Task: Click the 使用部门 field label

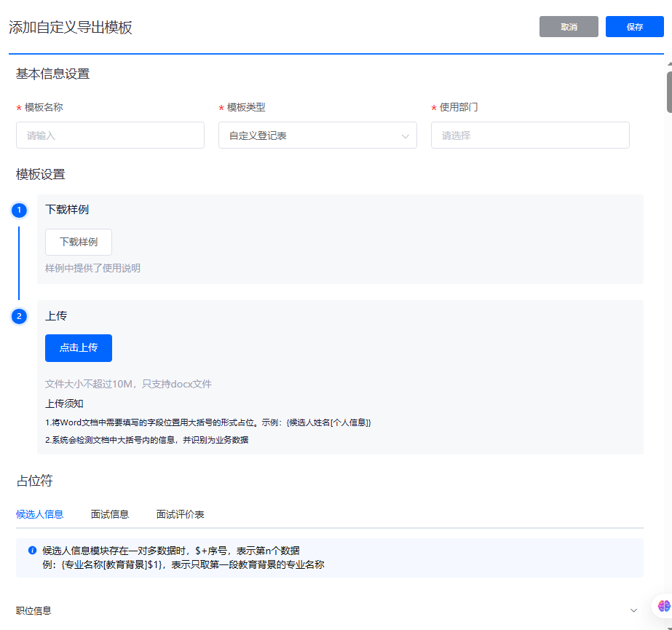Action: pos(459,107)
